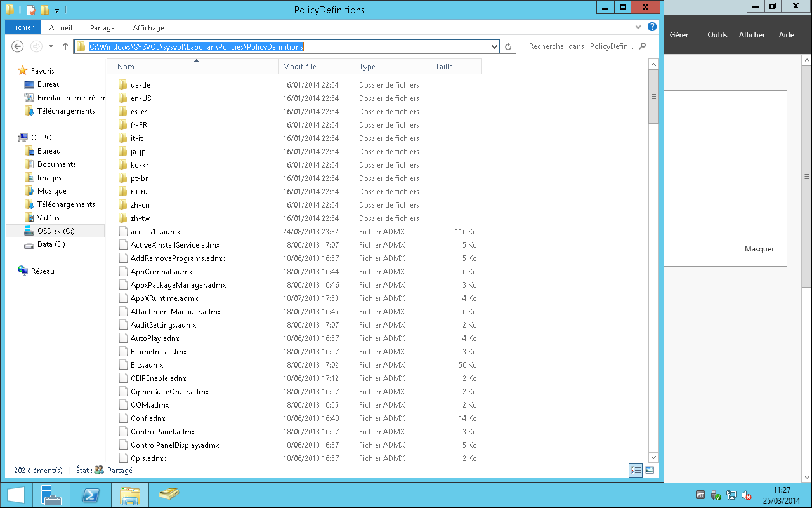Viewport: 812px width, 508px height.
Task: Click the Back navigation arrow
Action: [x=18, y=46]
